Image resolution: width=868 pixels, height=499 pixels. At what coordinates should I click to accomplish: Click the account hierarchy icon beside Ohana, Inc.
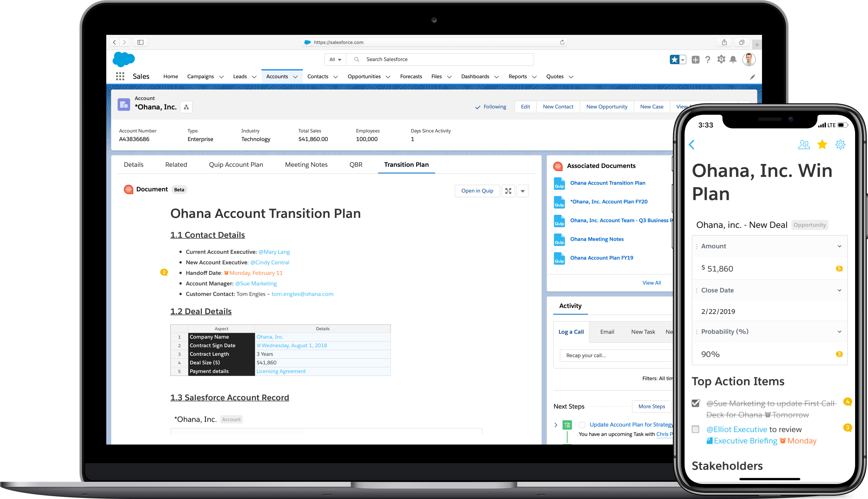click(186, 107)
